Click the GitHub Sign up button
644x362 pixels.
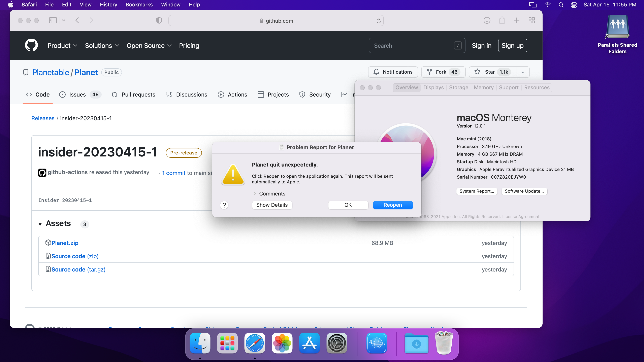(513, 45)
